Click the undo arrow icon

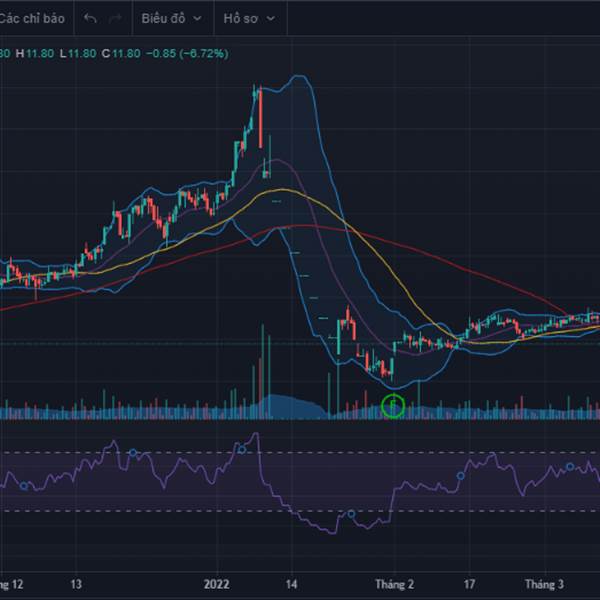pyautogui.click(x=90, y=18)
